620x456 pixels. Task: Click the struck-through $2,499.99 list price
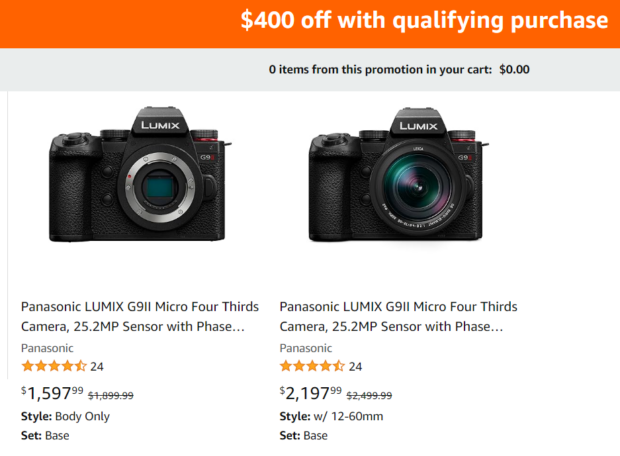(x=369, y=395)
